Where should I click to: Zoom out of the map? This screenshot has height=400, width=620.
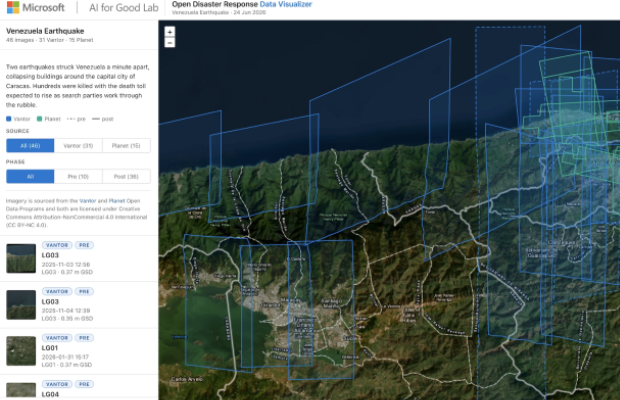[x=170, y=42]
